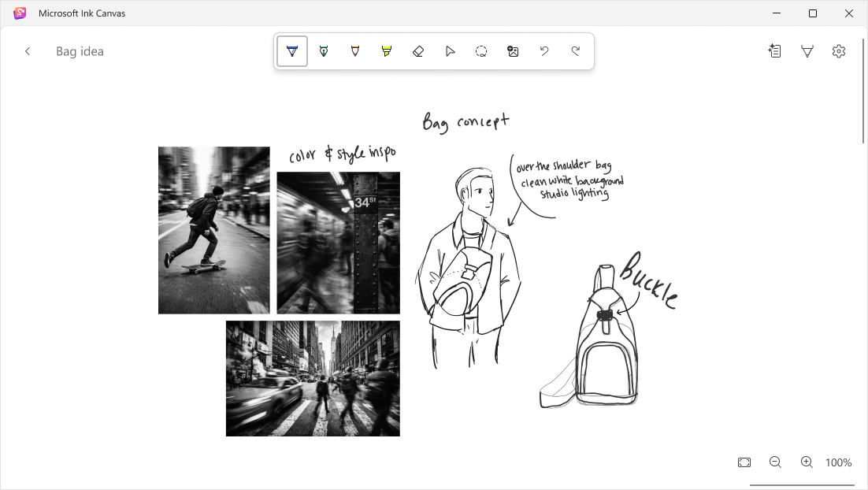The height and width of the screenshot is (490, 868).
Task: Select the city street taxi photo
Action: 313,379
